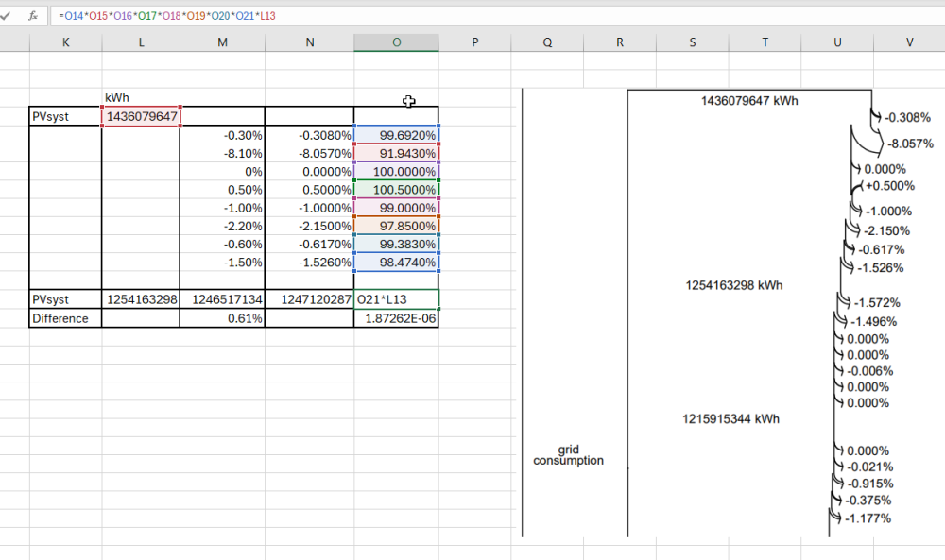Confirm the formula with the checkmark icon
The image size is (945, 560).
click(x=7, y=15)
